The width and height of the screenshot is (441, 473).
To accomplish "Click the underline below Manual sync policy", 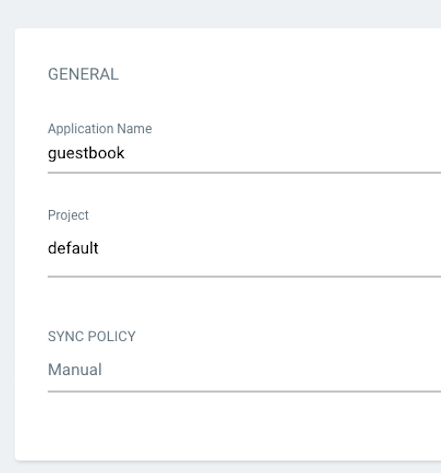I will pos(244,391).
